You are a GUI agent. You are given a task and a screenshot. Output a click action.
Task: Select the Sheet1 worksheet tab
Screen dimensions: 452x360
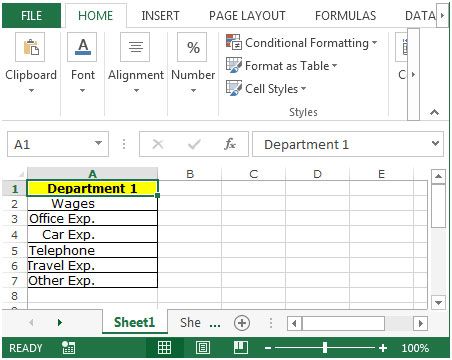[134, 322]
